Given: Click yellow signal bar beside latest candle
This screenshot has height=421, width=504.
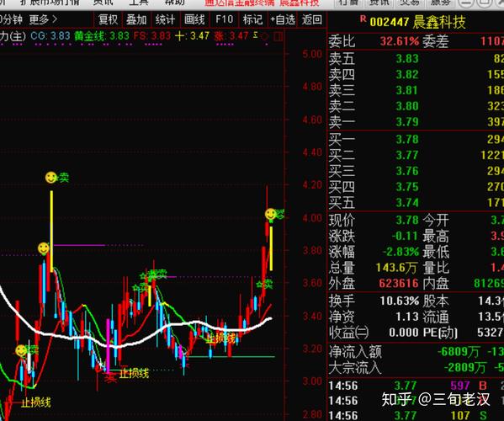Looking at the screenshot, I should tap(271, 248).
